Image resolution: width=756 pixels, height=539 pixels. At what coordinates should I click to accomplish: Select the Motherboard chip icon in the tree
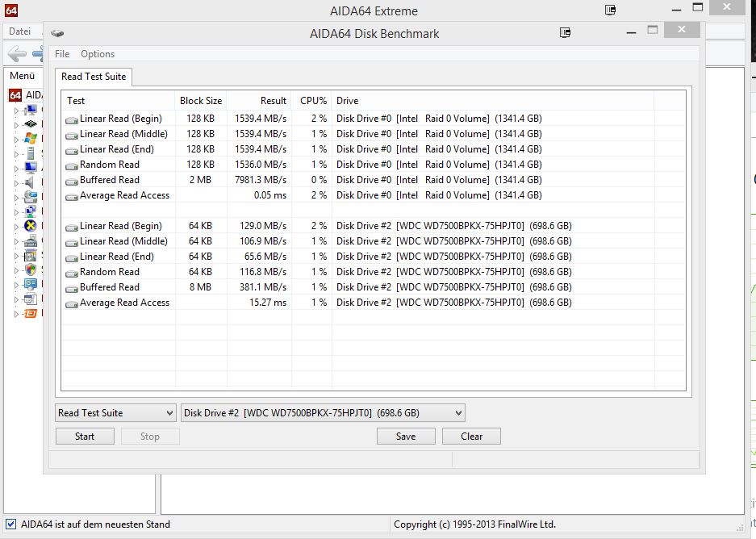tap(31, 124)
